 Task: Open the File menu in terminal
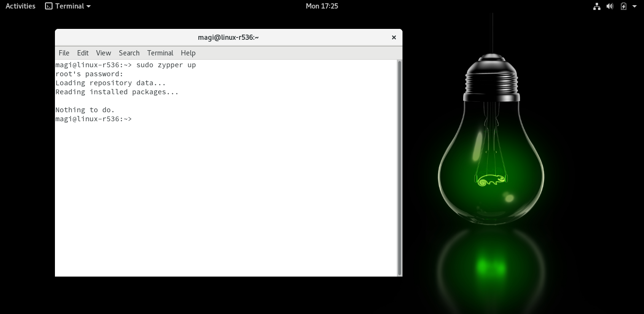(x=64, y=53)
